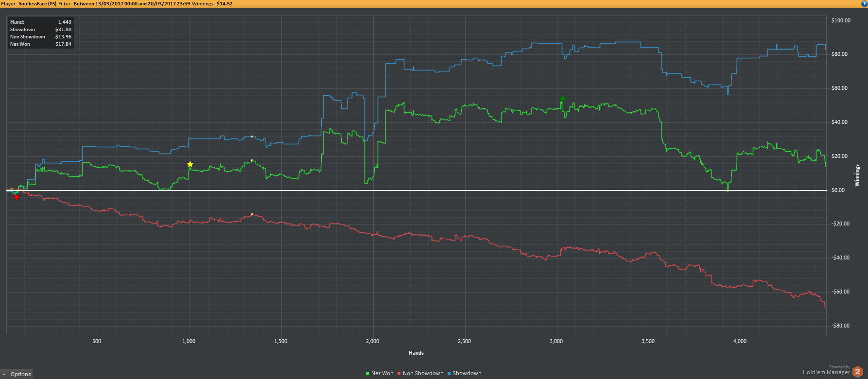
Task: Click the vertical Winnings y-axis title
Action: pyautogui.click(x=857, y=175)
